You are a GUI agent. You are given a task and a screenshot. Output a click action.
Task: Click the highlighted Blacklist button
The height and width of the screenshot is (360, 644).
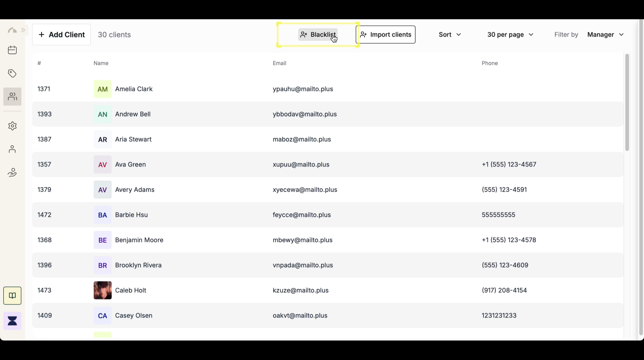tap(318, 34)
